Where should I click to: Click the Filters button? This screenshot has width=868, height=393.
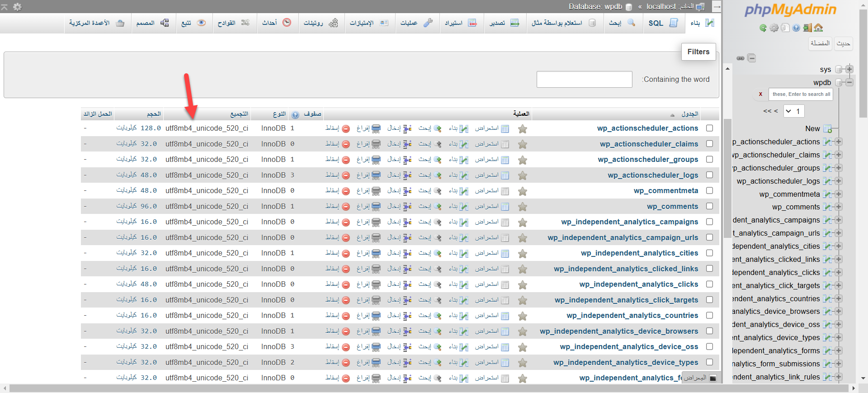pyautogui.click(x=698, y=52)
